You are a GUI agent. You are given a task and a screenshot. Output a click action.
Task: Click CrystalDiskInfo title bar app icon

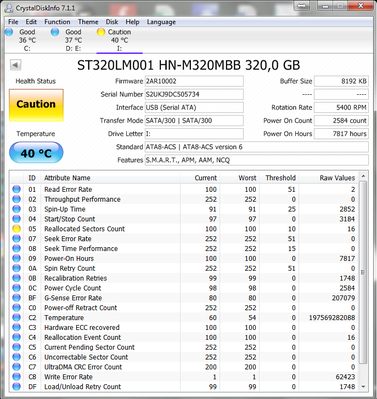pos(9,8)
